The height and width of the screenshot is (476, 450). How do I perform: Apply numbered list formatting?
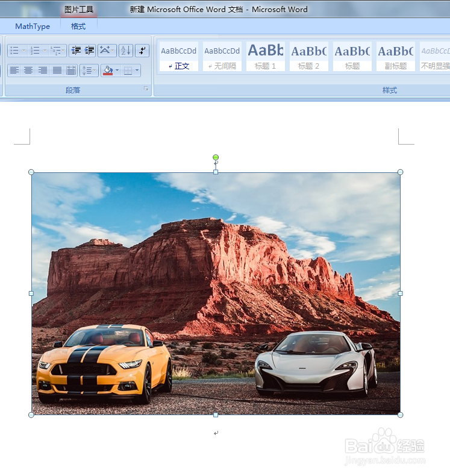35,51
